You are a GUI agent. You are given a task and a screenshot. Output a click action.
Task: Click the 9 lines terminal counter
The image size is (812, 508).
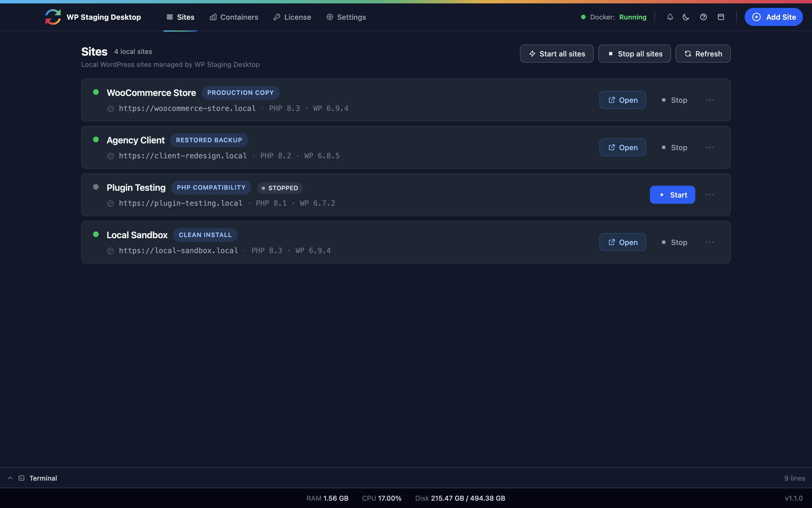794,478
